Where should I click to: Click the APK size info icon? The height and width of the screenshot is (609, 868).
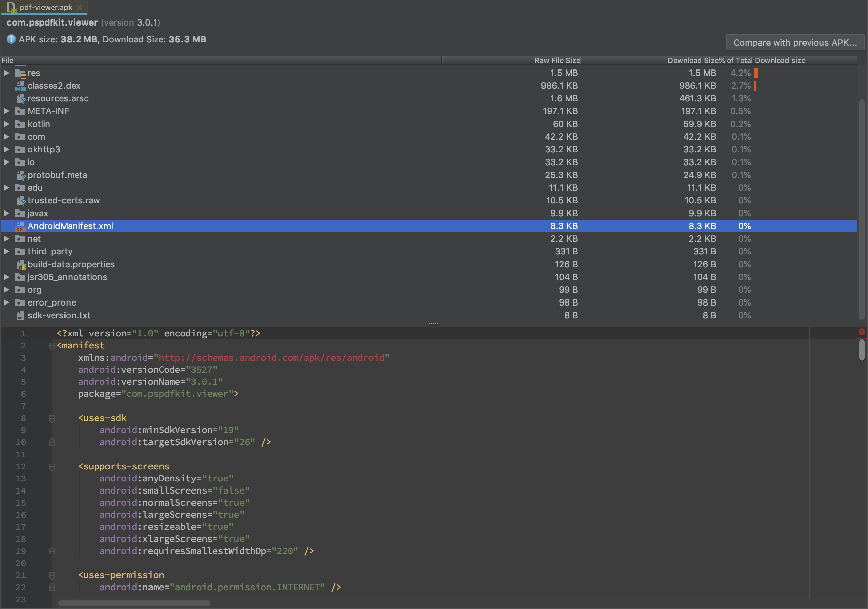coord(11,39)
